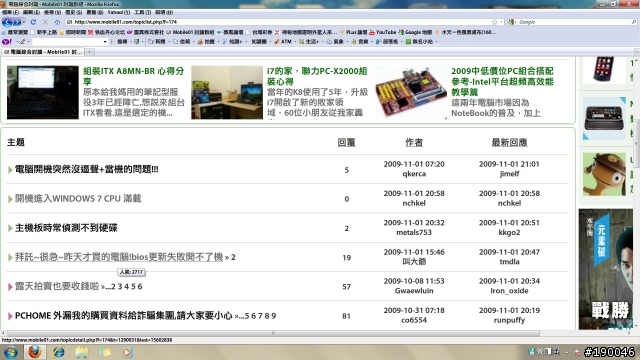
Task: Switch to Firefox in the taskbar
Action: [35, 352]
